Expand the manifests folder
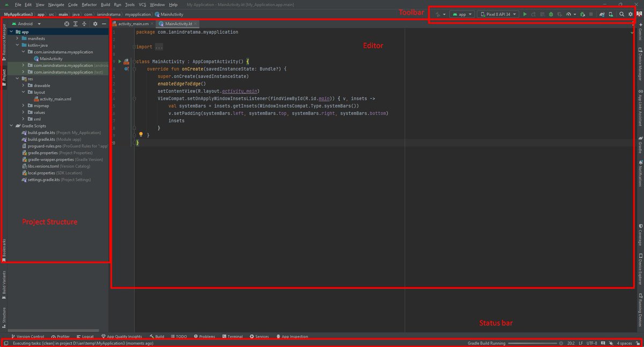The width and height of the screenshot is (644, 347). click(x=17, y=39)
